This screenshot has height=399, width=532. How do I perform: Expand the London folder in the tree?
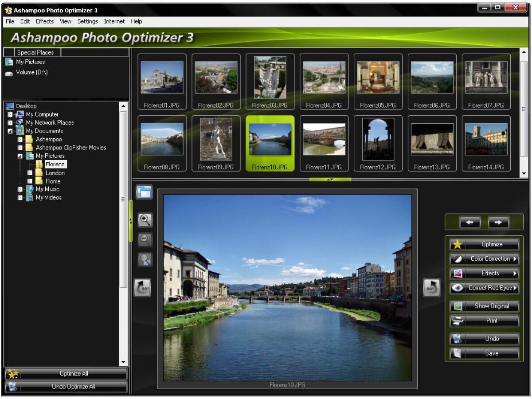[29, 173]
